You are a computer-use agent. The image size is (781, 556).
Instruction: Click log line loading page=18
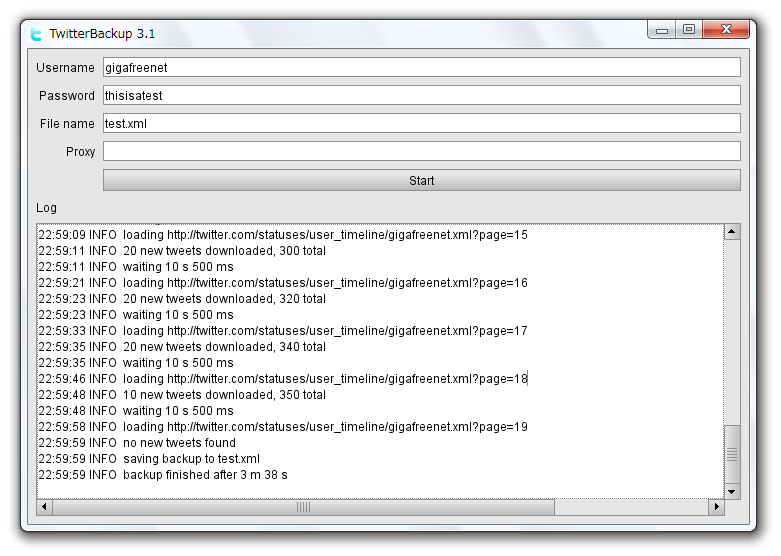pyautogui.click(x=283, y=379)
